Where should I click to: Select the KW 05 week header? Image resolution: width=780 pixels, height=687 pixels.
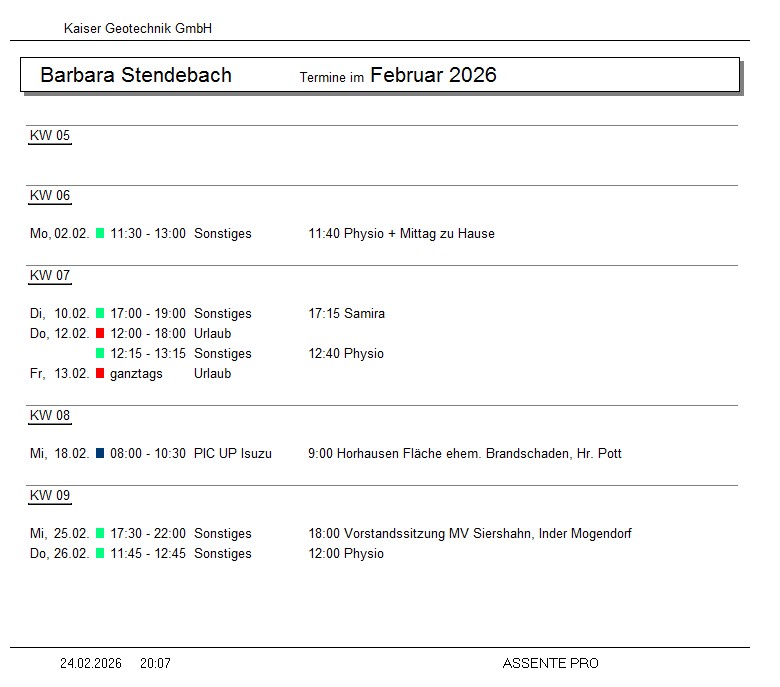pos(50,136)
